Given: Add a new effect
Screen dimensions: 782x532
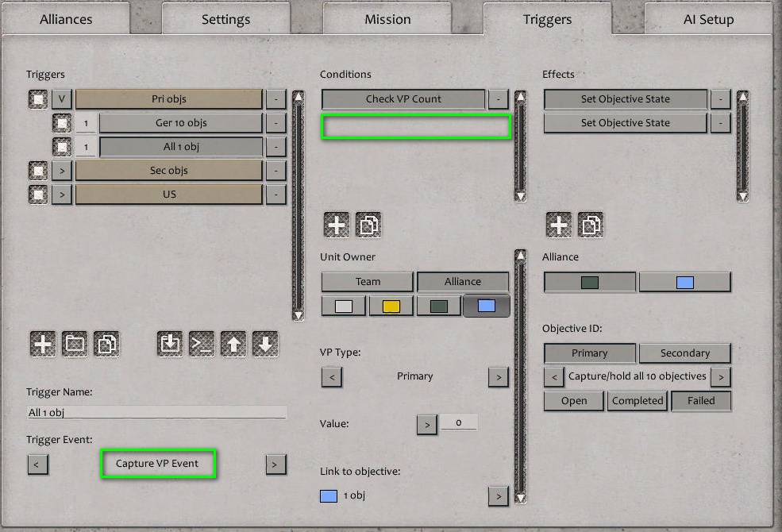Looking at the screenshot, I should click(x=559, y=225).
